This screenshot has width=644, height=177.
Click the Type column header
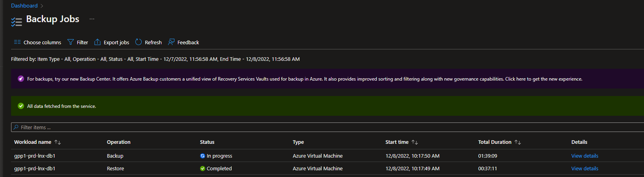click(298, 142)
